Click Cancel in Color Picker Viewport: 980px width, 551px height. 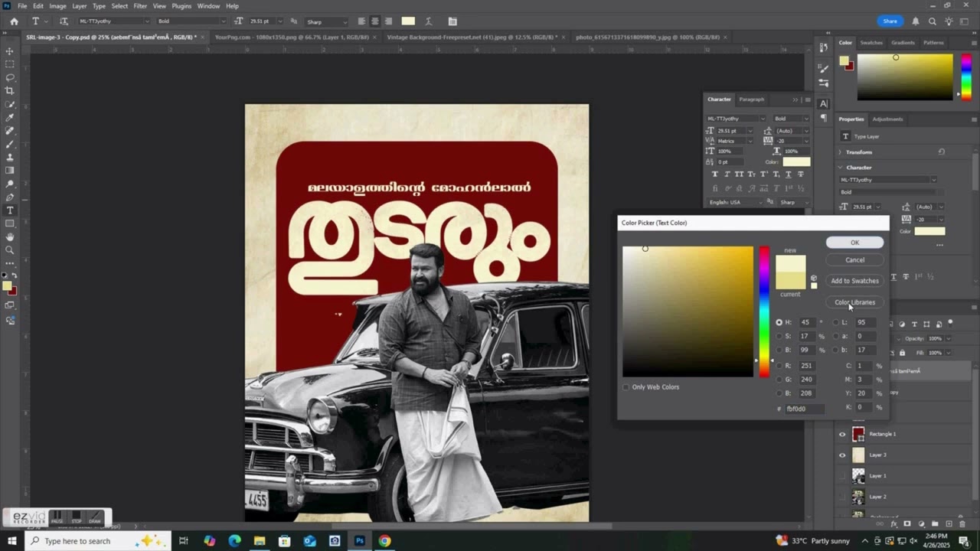click(854, 260)
